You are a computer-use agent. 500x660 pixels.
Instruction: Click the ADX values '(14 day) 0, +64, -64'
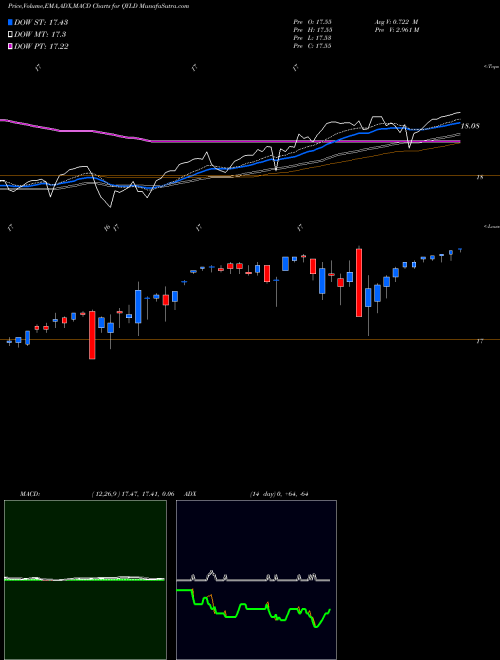click(278, 494)
